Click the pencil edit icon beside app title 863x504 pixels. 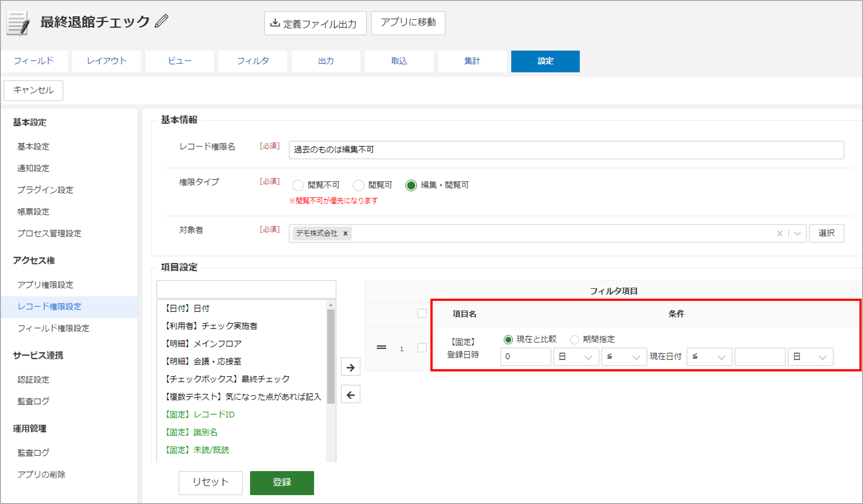162,21
